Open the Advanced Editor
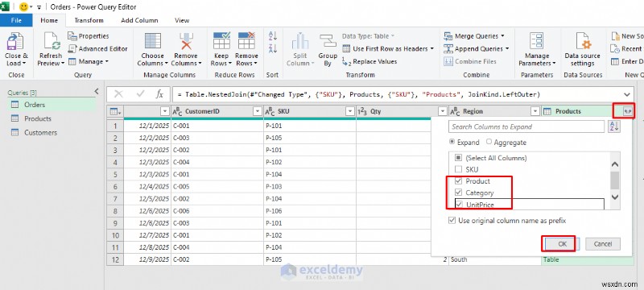 [x=97, y=48]
